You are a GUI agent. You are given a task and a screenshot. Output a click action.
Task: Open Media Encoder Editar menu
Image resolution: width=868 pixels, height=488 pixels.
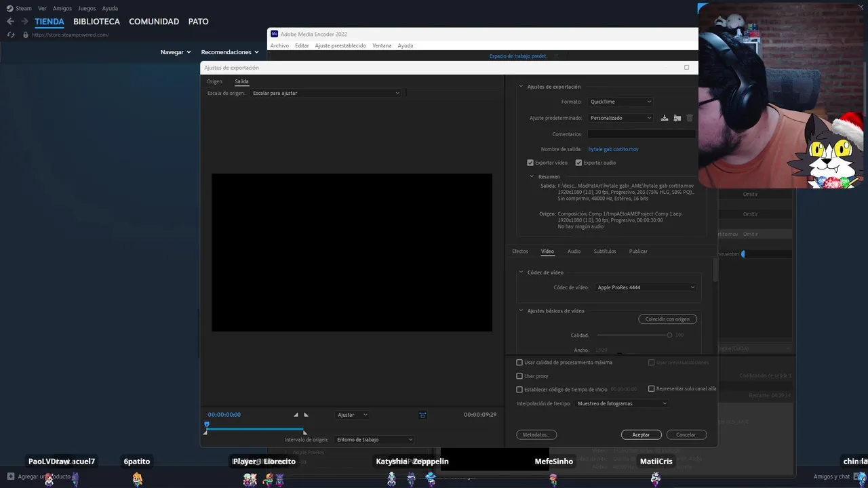pos(302,45)
